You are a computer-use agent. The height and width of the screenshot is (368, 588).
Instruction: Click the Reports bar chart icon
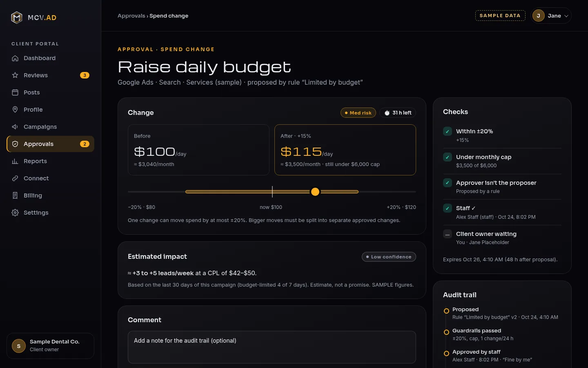[x=15, y=161]
